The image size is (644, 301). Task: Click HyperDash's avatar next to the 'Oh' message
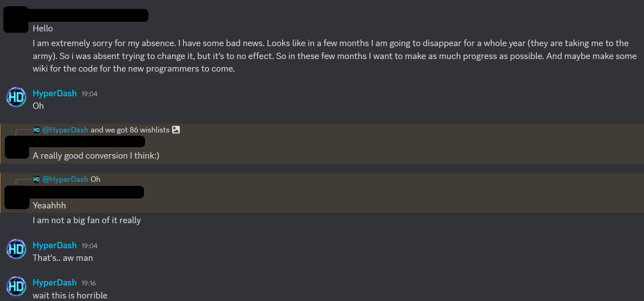[16, 97]
